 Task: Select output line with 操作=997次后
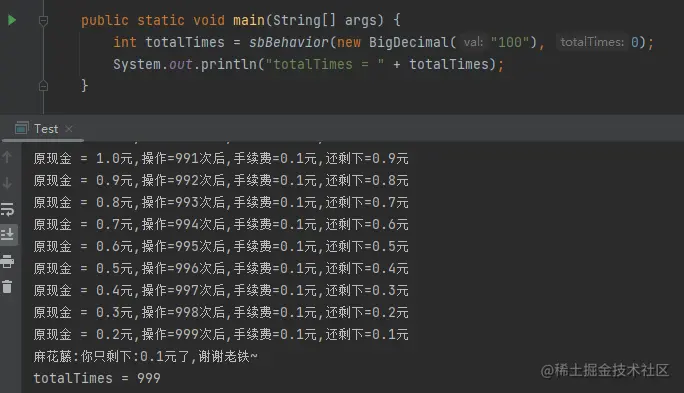pyautogui.click(x=221, y=290)
